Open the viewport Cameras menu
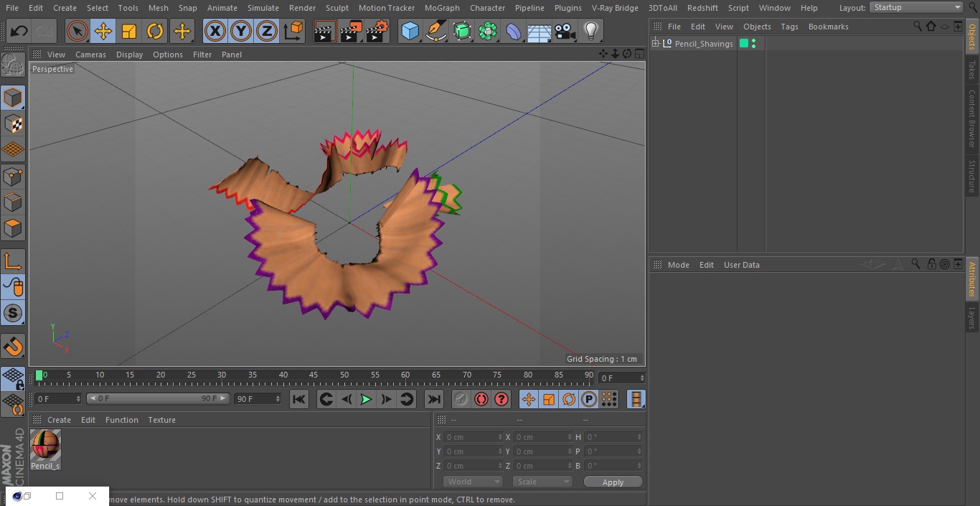980x506 pixels. [x=90, y=55]
